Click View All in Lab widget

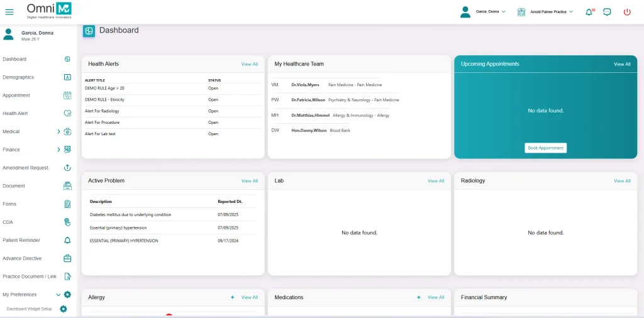[x=436, y=181]
